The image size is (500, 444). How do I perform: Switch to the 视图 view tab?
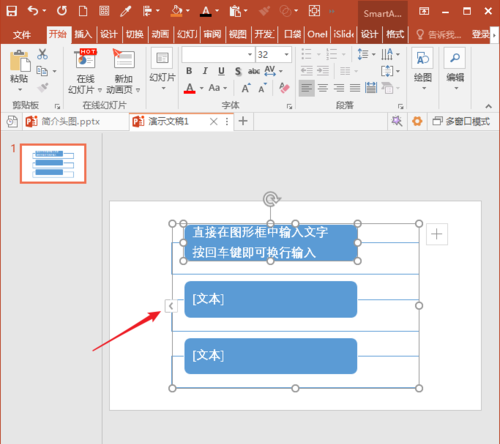tap(238, 34)
